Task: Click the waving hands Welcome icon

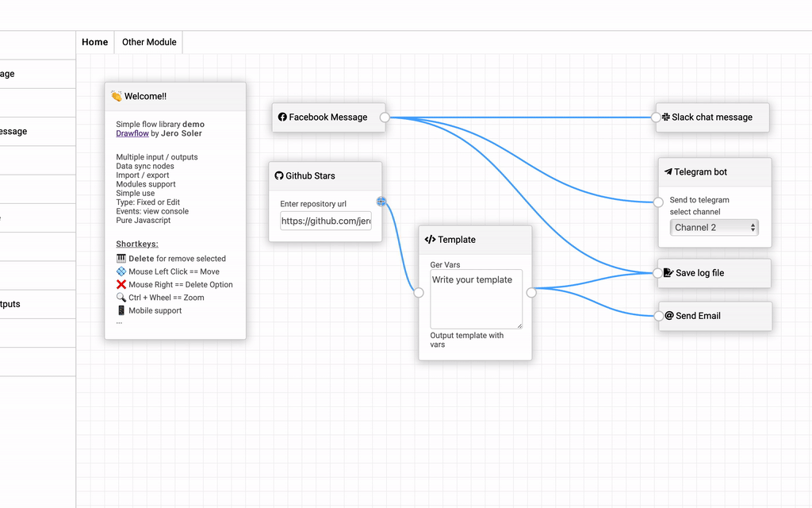Action: (117, 96)
